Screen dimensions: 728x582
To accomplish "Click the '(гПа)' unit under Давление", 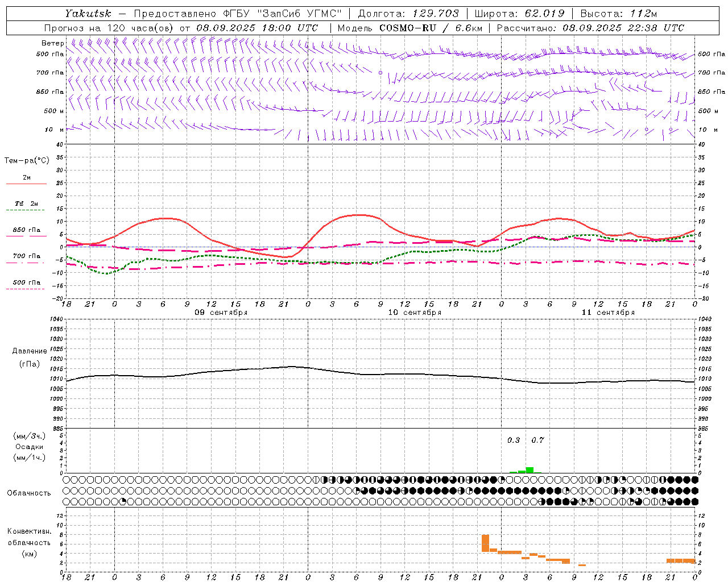I will point(30,364).
